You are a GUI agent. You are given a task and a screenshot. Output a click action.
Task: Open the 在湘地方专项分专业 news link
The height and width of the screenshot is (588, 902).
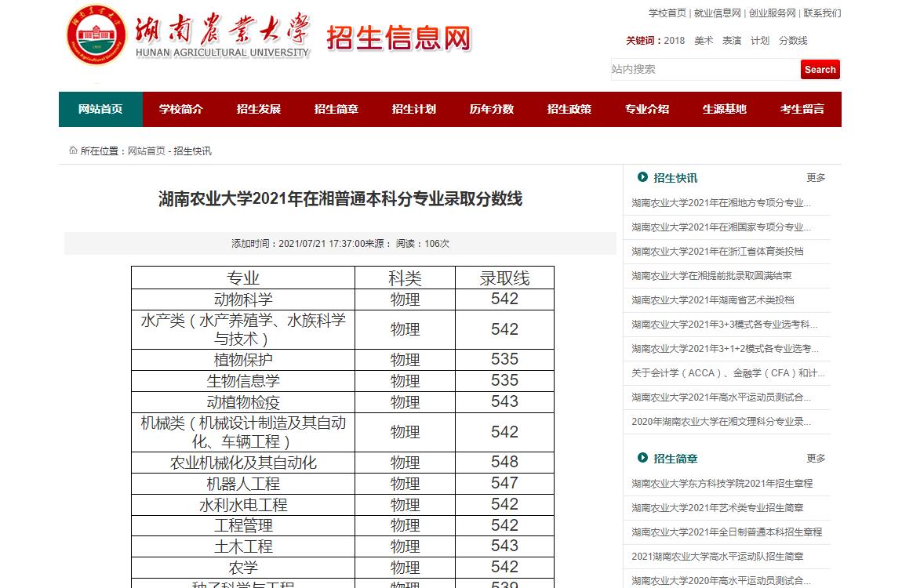click(x=722, y=203)
